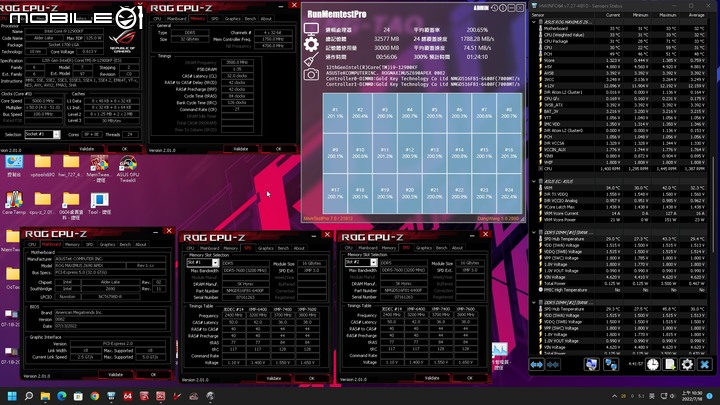Screen dimensions: 720x405
Task: Collapse the DDR5 DIMM [#0] sensor group
Action: click(534, 232)
